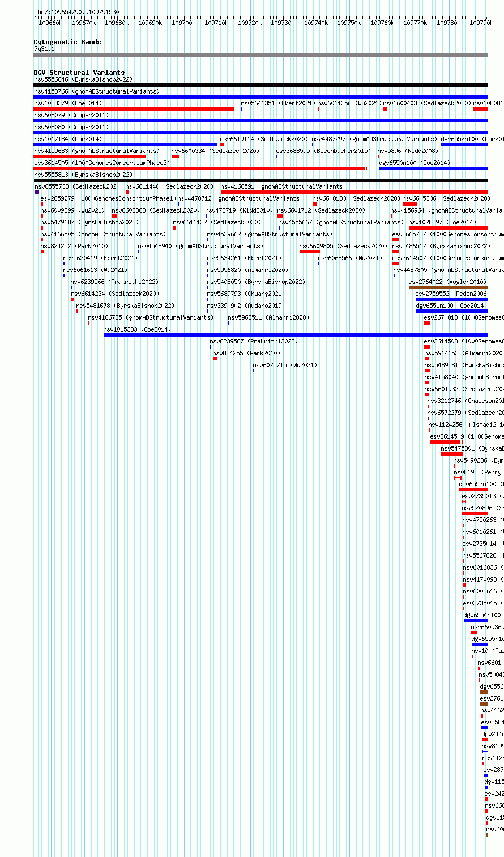Select nsv6608133 (Sedlazeck2020) label
Viewport: 504px width, 857px height.
[356, 198]
